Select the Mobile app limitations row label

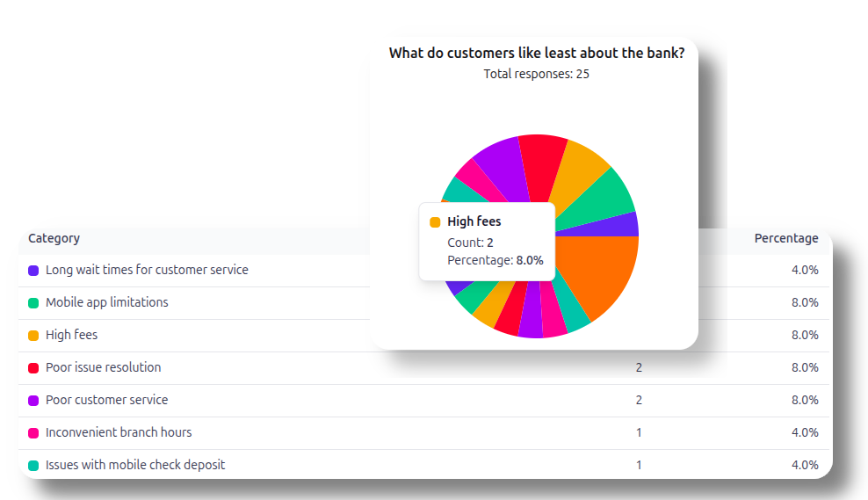click(x=106, y=302)
